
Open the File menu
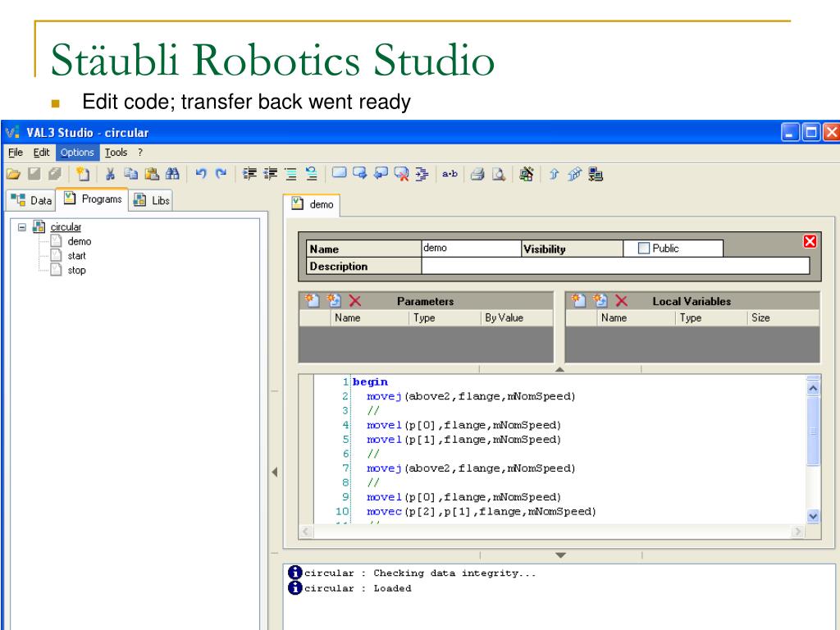click(x=16, y=153)
